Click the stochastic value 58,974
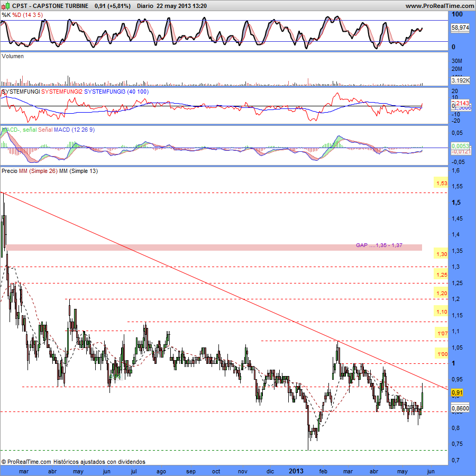 coord(460,28)
